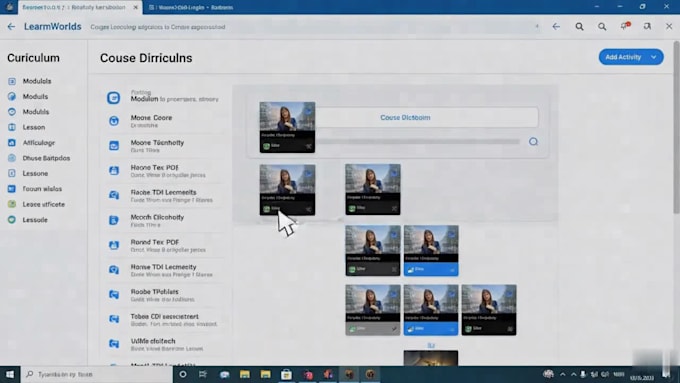Expand the Add Activity dropdown arrow
This screenshot has height=383, width=680.
(x=654, y=57)
